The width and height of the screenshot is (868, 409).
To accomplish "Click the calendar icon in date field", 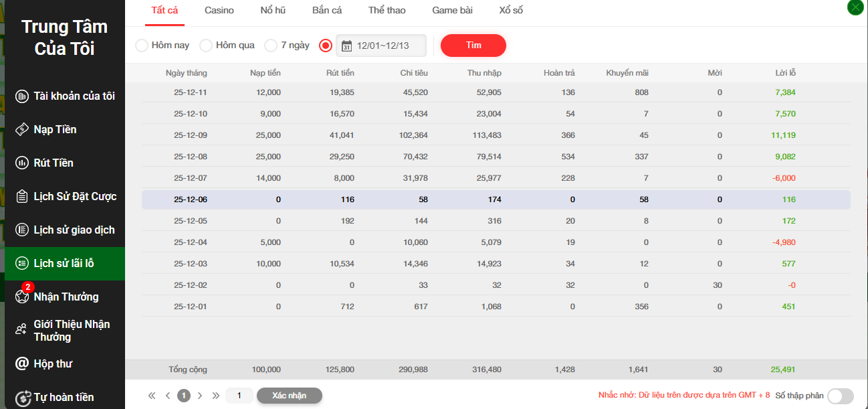I will (x=346, y=46).
